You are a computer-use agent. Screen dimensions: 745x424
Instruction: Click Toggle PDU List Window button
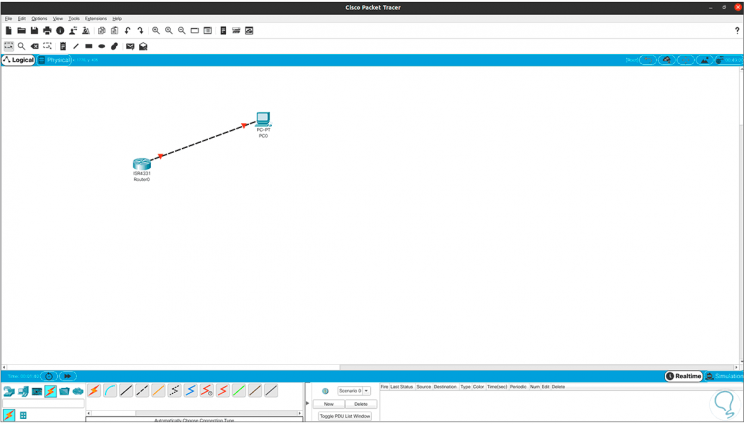pos(345,416)
